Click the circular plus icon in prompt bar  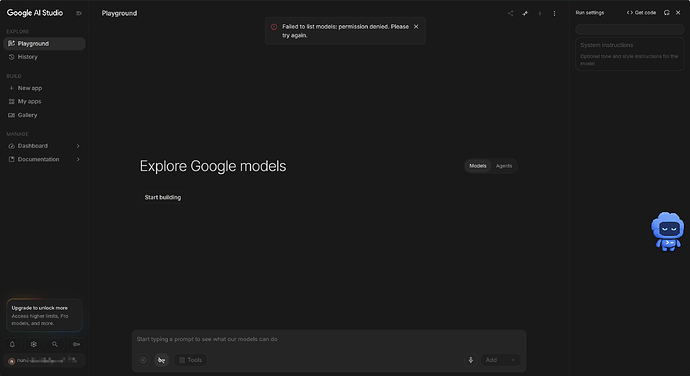pyautogui.click(x=143, y=360)
